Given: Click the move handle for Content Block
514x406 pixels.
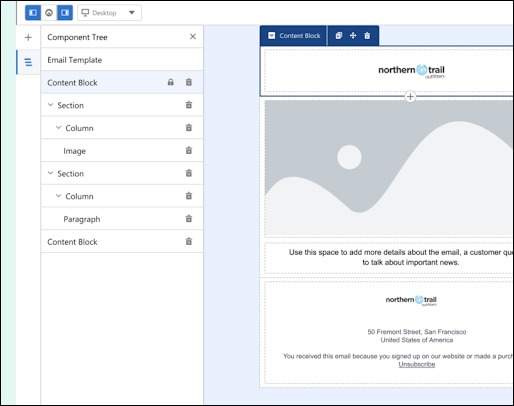Looking at the screenshot, I should tap(353, 36).
